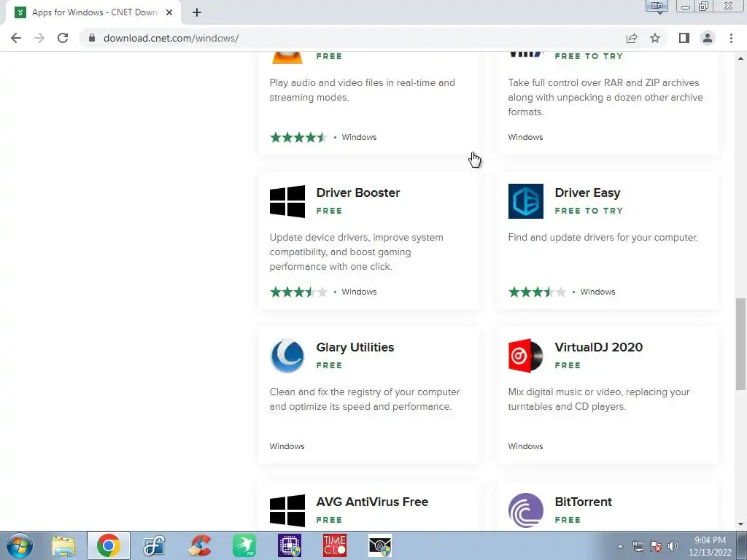Click 'Play audio and video files' description
This screenshot has width=747, height=560.
coord(362,90)
